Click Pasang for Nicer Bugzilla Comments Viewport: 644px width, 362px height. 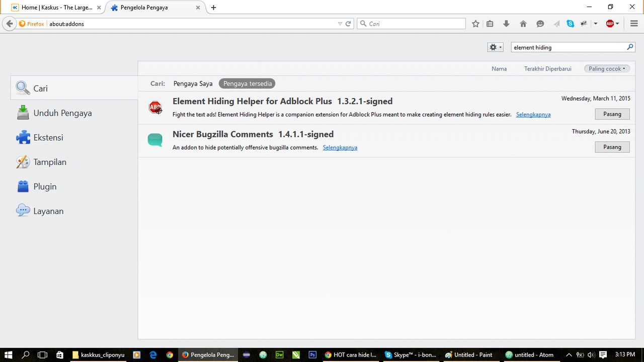612,147
